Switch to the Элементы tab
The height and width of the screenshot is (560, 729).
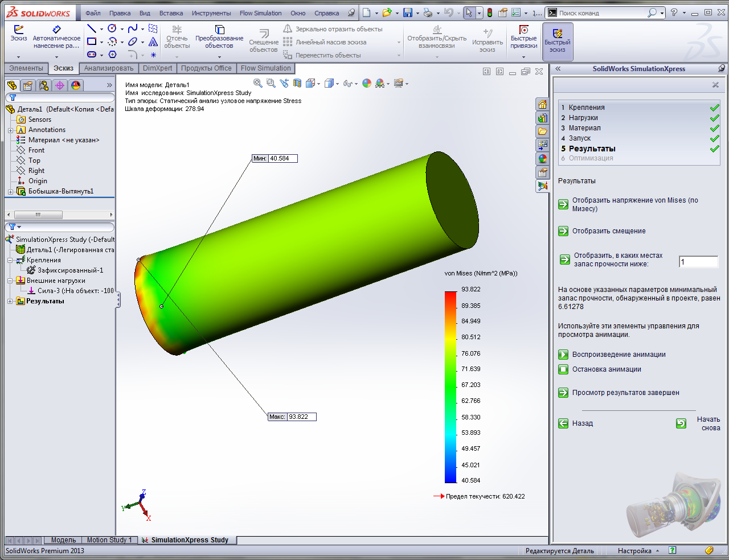point(26,68)
